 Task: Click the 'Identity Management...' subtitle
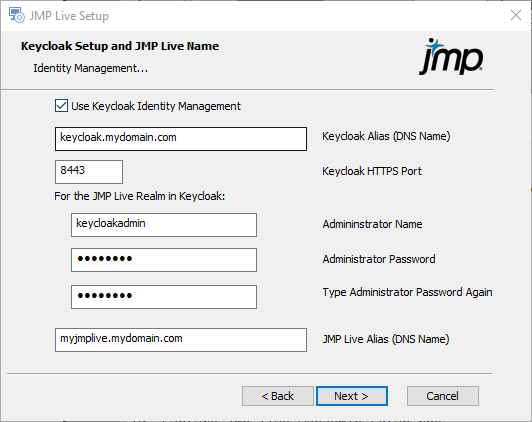click(91, 68)
